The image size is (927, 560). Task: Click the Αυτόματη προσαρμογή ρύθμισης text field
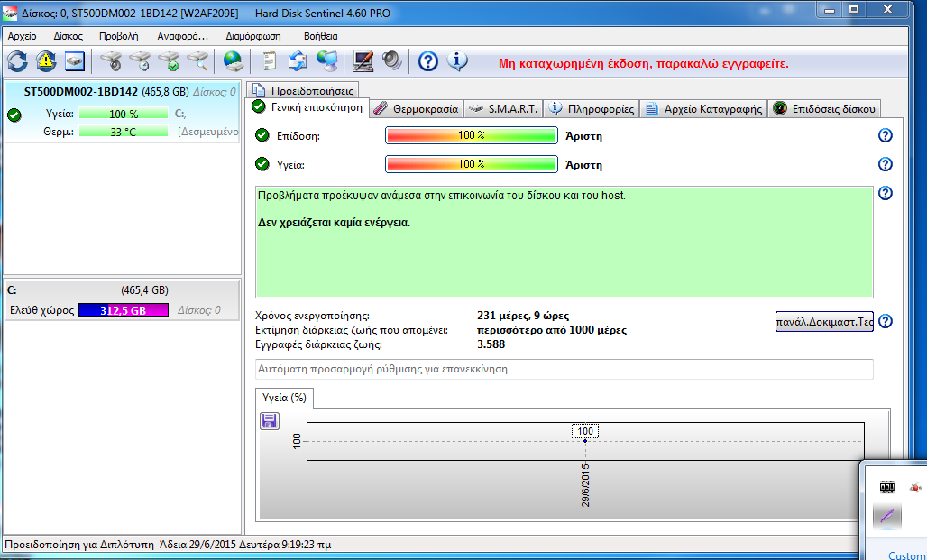[x=564, y=369]
